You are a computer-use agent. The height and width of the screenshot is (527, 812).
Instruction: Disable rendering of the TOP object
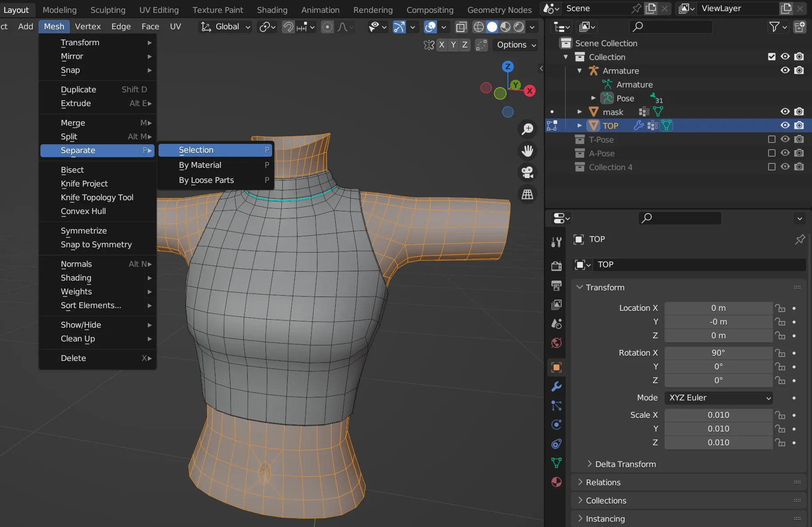pos(799,125)
